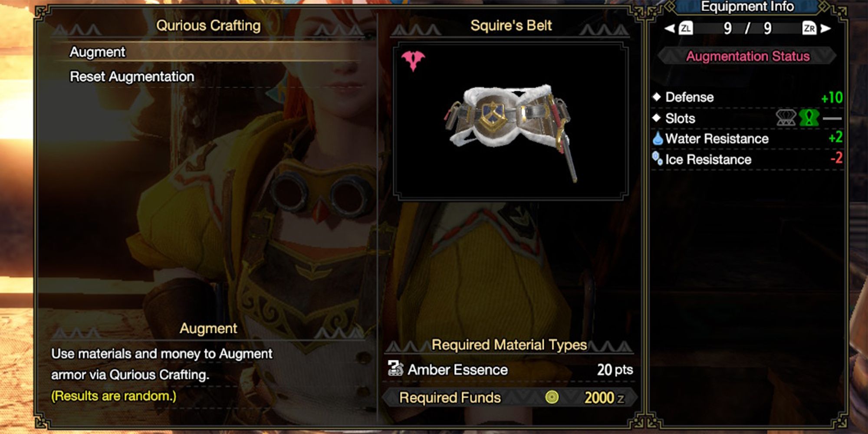Click the ZL shoulder button icon
The height and width of the screenshot is (434, 868).
pyautogui.click(x=685, y=28)
